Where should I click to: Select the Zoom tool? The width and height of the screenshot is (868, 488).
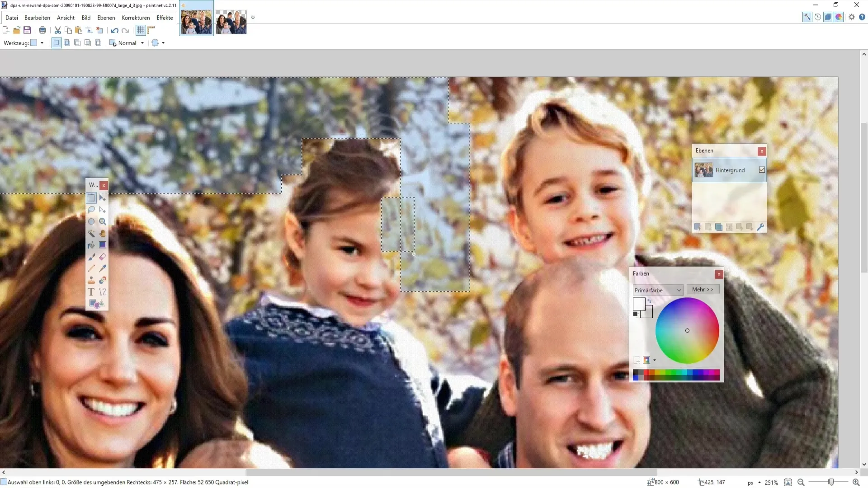point(103,221)
